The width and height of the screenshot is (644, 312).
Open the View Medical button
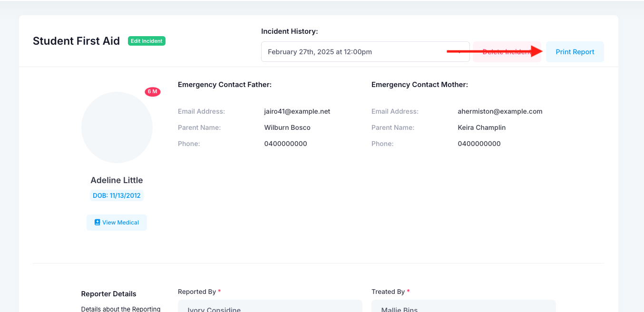[x=117, y=223]
